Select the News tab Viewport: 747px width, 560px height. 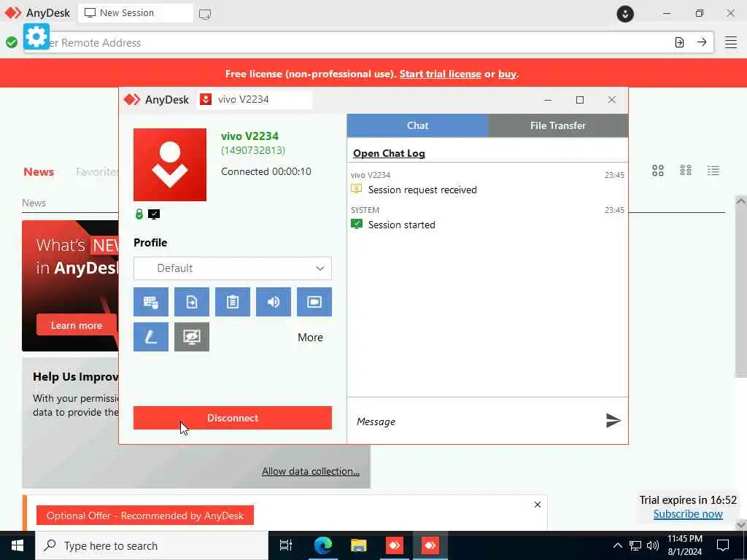tap(39, 172)
